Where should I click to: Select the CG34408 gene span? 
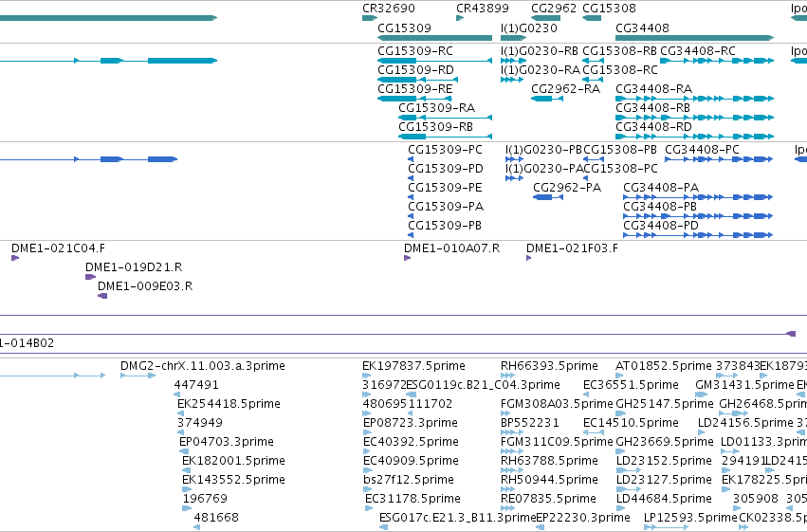tap(694, 38)
